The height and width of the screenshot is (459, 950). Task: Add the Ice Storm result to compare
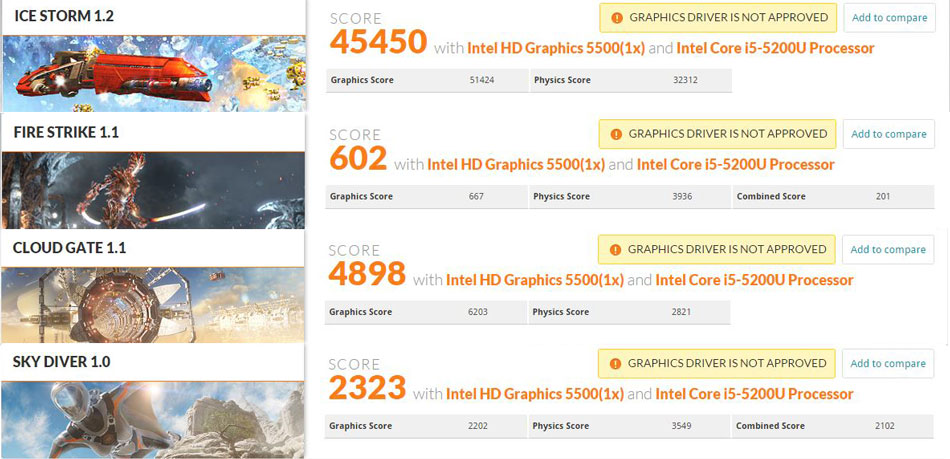[889, 18]
